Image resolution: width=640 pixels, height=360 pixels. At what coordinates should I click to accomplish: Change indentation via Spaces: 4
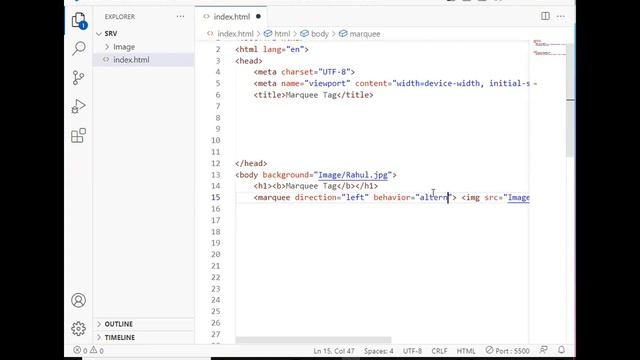pos(379,351)
